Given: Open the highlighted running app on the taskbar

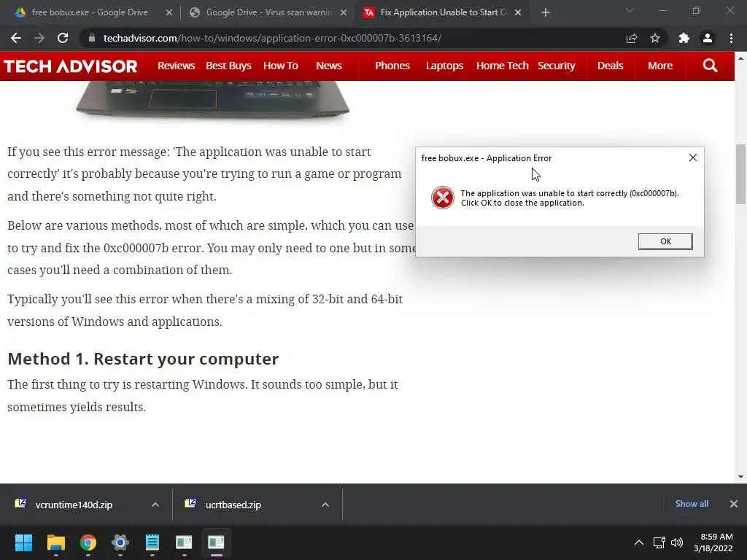Looking at the screenshot, I should click(216, 542).
